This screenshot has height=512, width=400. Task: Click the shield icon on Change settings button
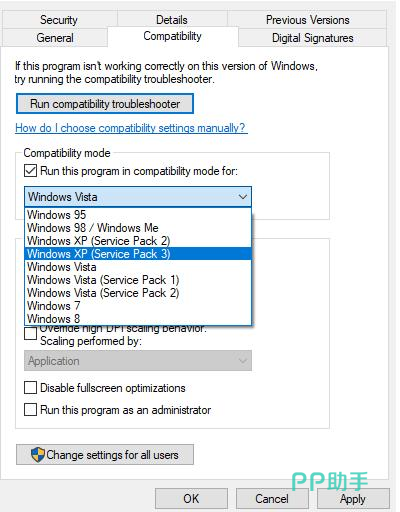click(x=38, y=455)
